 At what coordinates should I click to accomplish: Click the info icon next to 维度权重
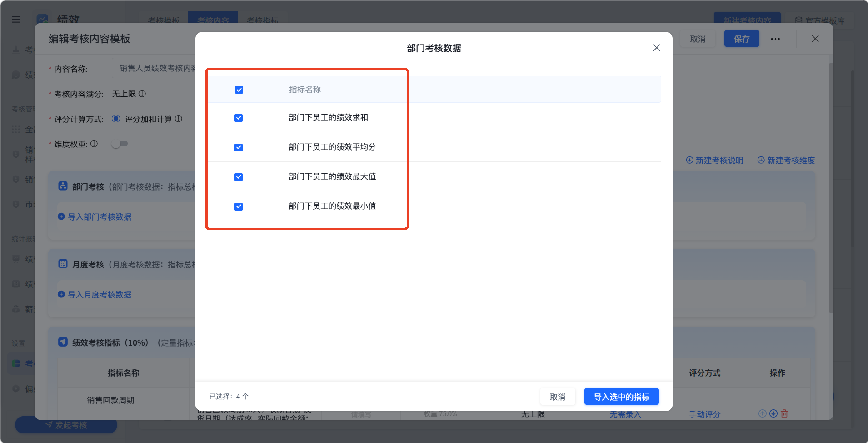(x=94, y=144)
